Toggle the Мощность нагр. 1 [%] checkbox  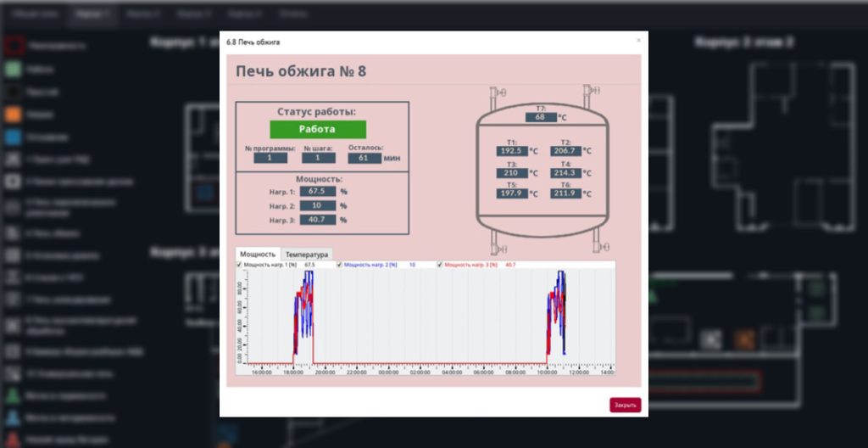coord(240,266)
